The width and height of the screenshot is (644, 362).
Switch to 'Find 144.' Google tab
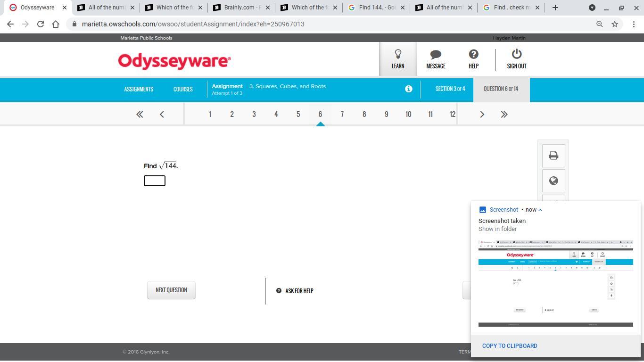[376, 8]
